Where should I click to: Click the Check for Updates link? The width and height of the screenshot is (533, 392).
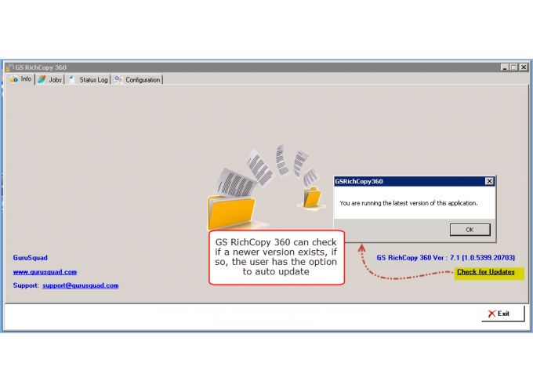(485, 271)
